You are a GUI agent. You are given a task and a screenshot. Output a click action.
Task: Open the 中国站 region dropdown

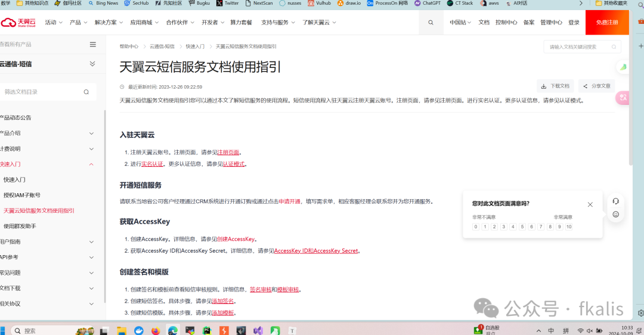click(x=460, y=23)
